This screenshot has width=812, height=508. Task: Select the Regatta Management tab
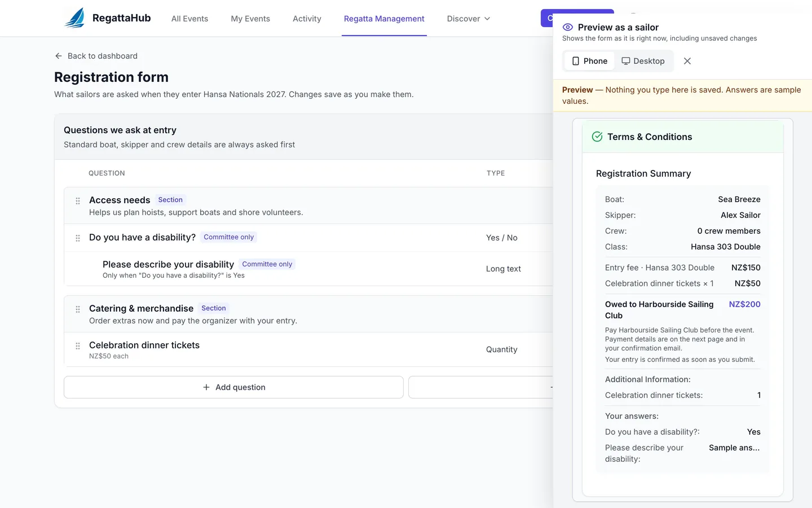tap(384, 19)
